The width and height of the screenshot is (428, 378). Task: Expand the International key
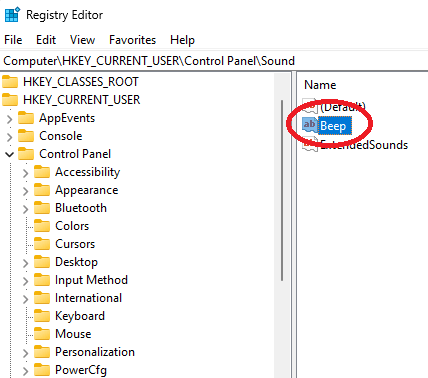click(26, 299)
